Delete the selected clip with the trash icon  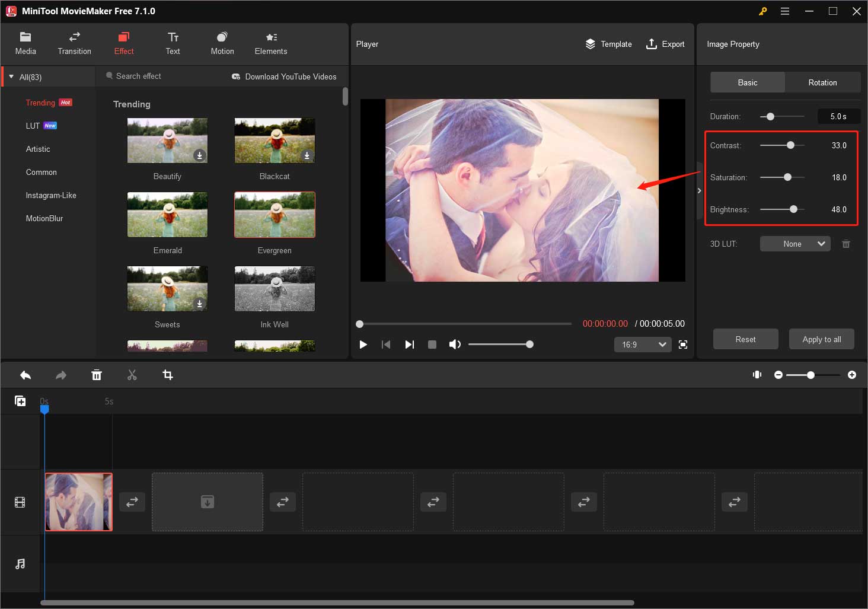[97, 375]
